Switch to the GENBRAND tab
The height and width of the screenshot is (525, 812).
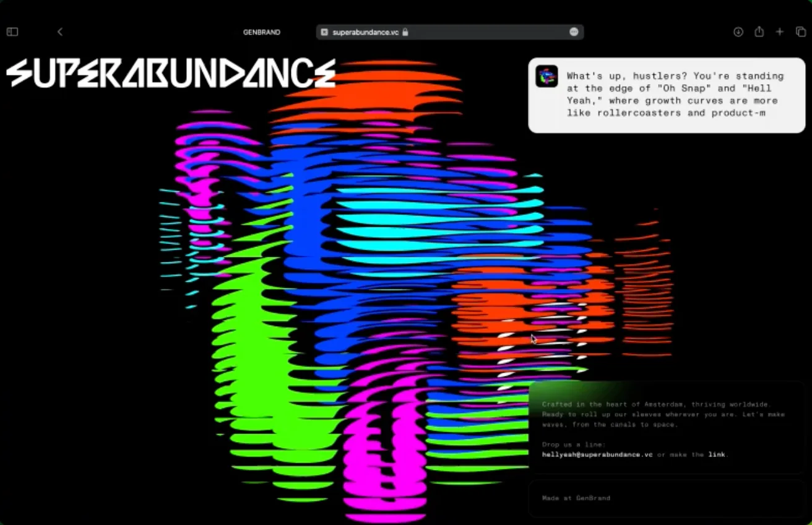tap(261, 32)
